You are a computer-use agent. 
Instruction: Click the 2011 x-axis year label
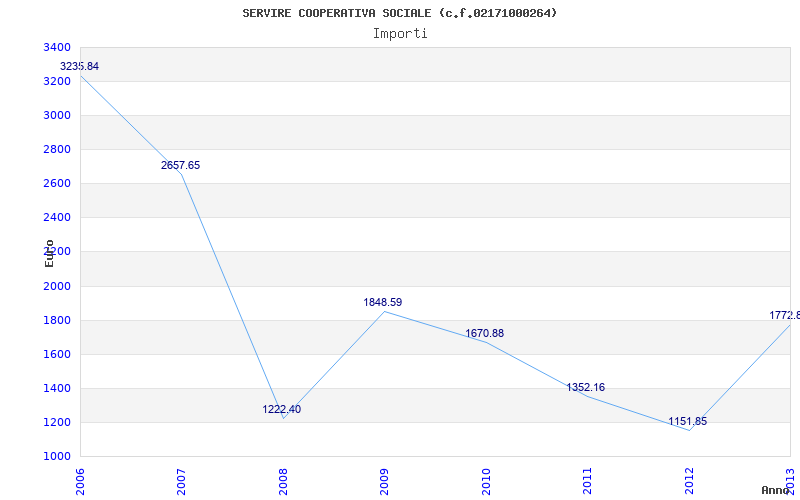[587, 481]
